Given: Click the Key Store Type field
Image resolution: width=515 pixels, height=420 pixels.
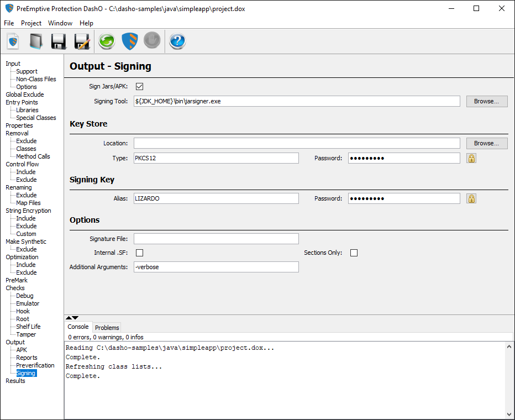Looking at the screenshot, I should [x=216, y=158].
